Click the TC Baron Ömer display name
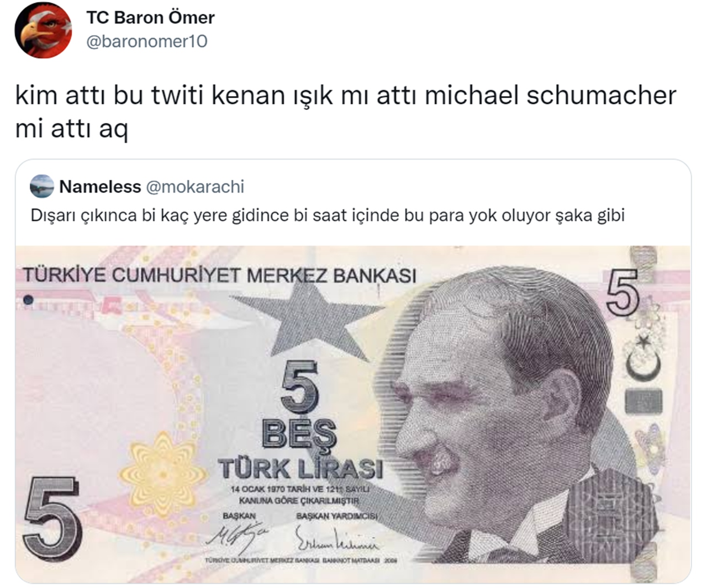This screenshot has width=707, height=588. pos(150,17)
